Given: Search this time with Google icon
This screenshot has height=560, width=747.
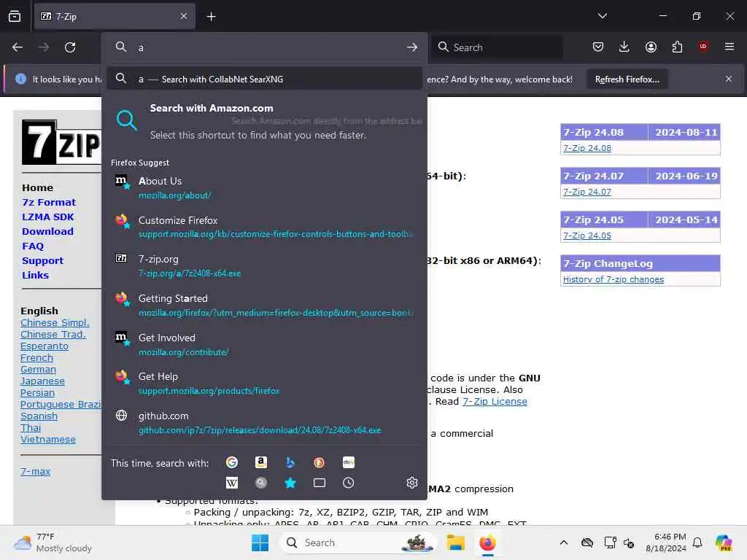Looking at the screenshot, I should coord(232,462).
